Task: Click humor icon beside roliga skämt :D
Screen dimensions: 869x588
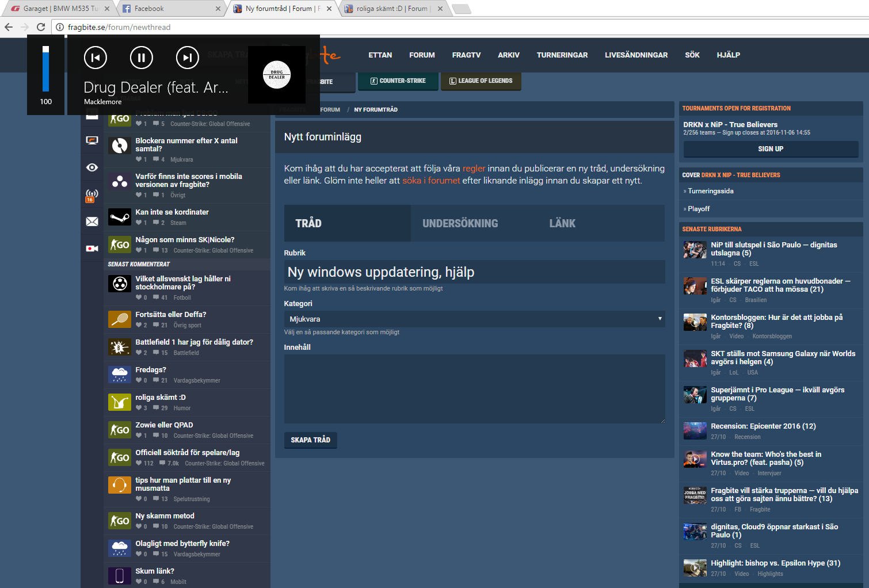Action: [x=120, y=403]
